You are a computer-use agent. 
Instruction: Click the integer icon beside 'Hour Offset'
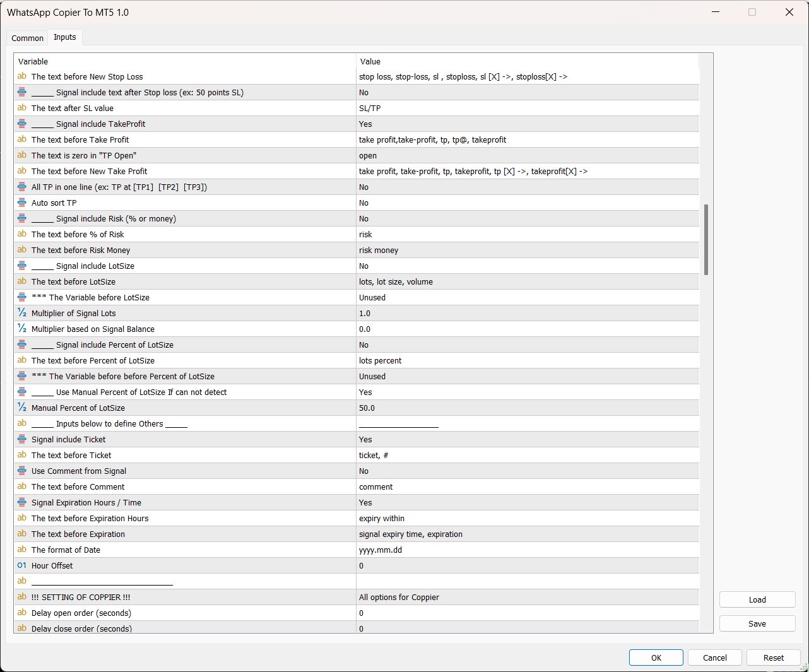click(22, 565)
